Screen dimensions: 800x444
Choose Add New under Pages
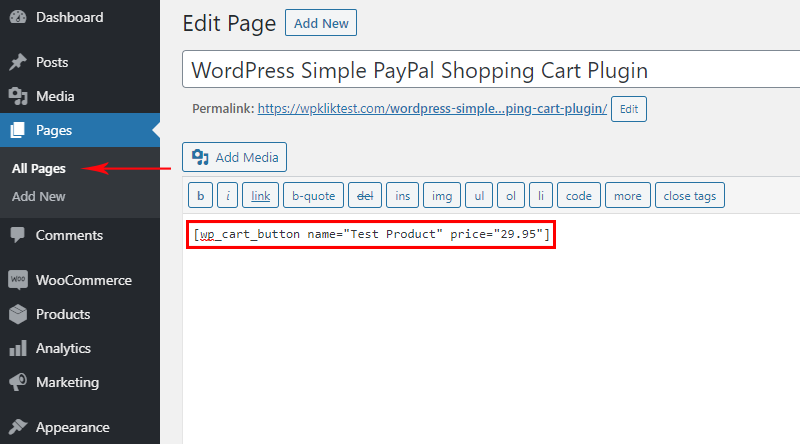click(x=39, y=196)
